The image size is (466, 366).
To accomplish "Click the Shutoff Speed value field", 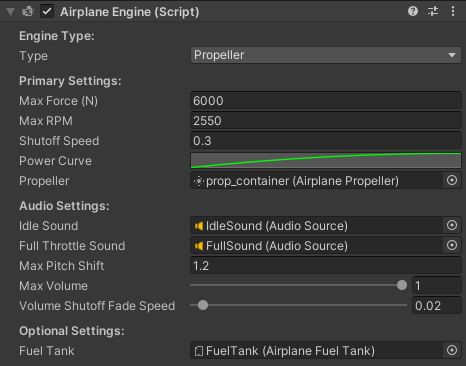I will 326,141.
